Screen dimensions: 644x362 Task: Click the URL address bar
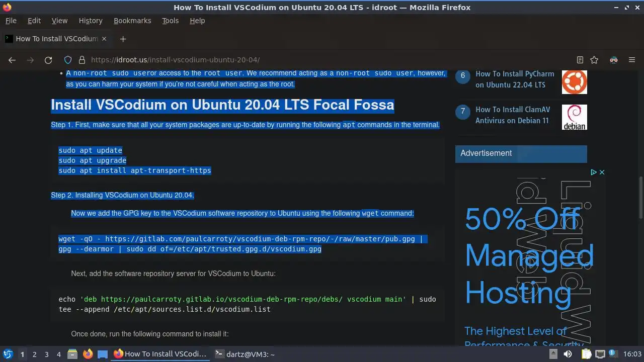click(x=322, y=60)
